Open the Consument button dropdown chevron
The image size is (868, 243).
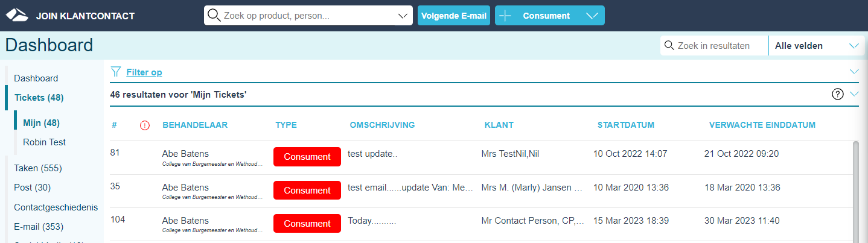pyautogui.click(x=592, y=16)
